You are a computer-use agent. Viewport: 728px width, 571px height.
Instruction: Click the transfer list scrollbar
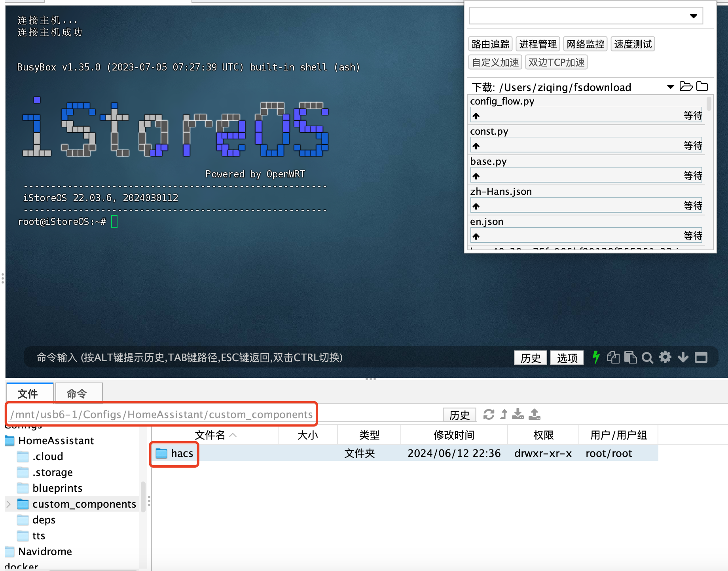point(709,104)
